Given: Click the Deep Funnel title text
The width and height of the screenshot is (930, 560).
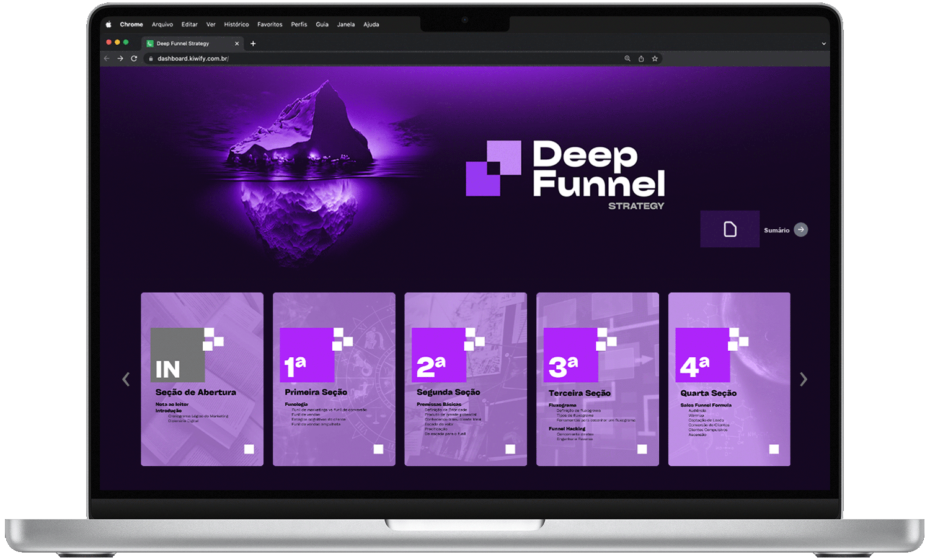Looking at the screenshot, I should pos(598,168).
